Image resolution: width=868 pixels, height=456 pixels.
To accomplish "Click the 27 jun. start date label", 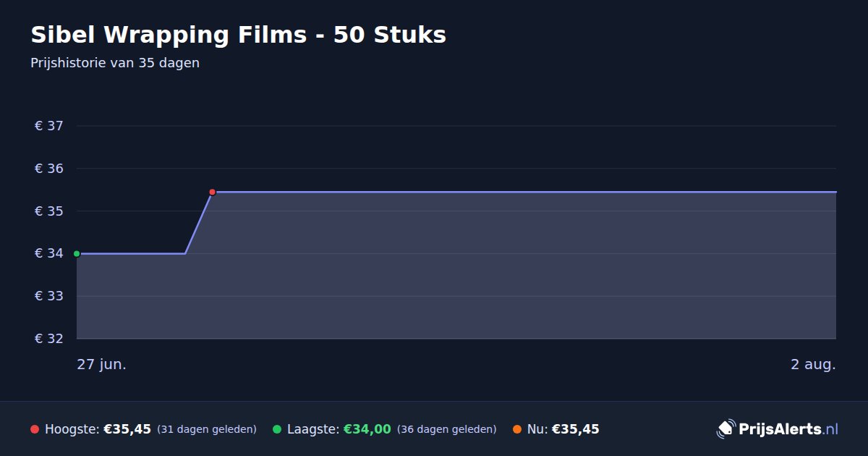I will [102, 364].
